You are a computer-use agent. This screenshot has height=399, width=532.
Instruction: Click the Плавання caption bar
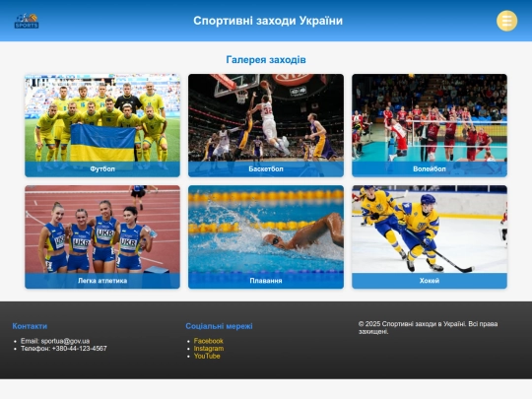click(x=266, y=281)
